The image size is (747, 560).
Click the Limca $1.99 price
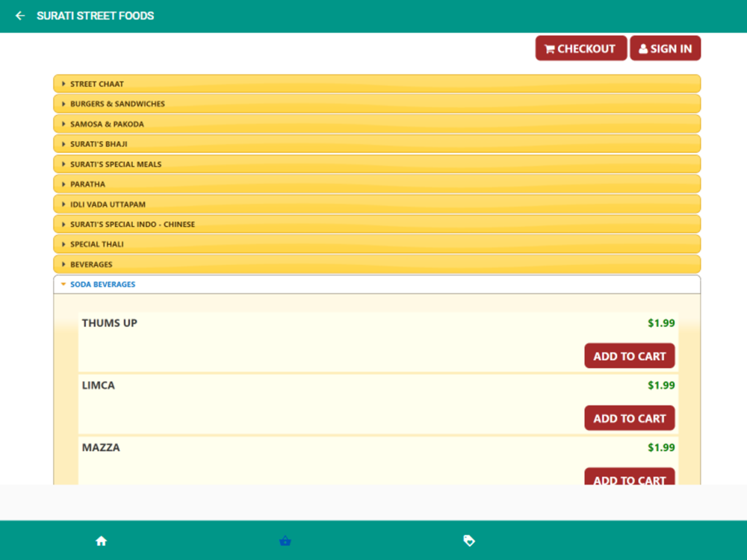pyautogui.click(x=661, y=385)
